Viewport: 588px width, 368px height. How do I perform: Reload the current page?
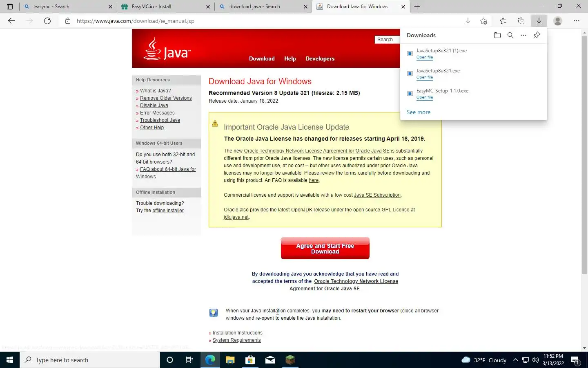coord(47,21)
